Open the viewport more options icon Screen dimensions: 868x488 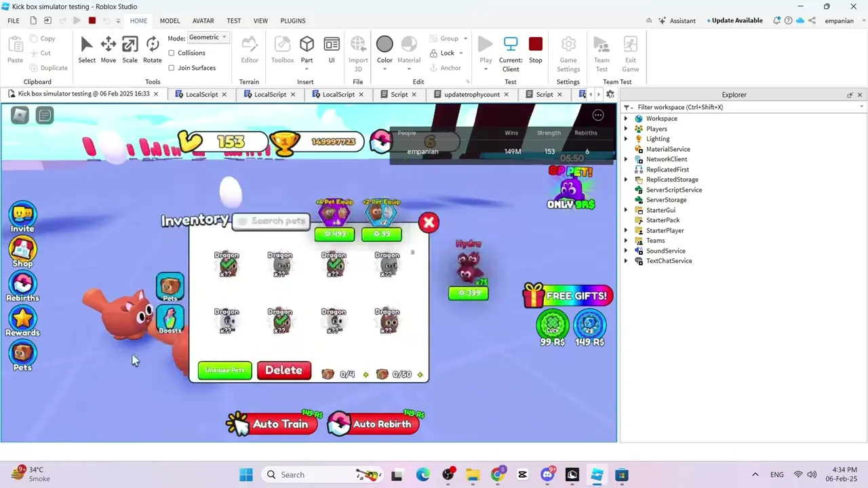[x=598, y=115]
